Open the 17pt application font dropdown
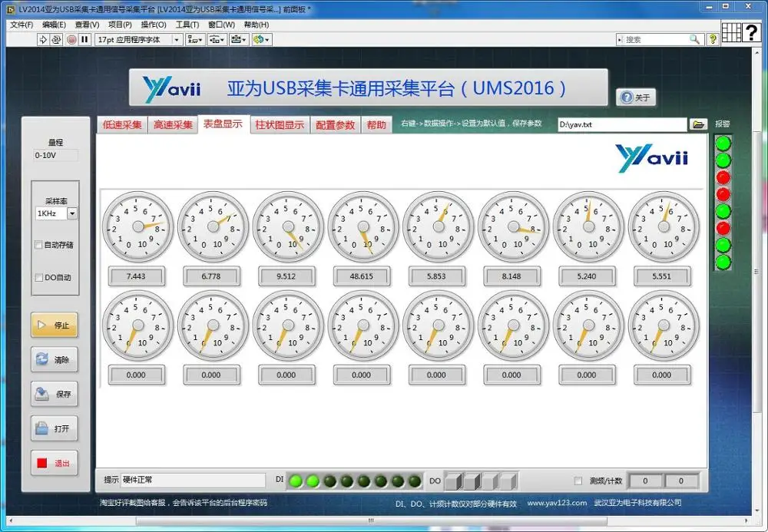768x532 pixels. tap(178, 39)
